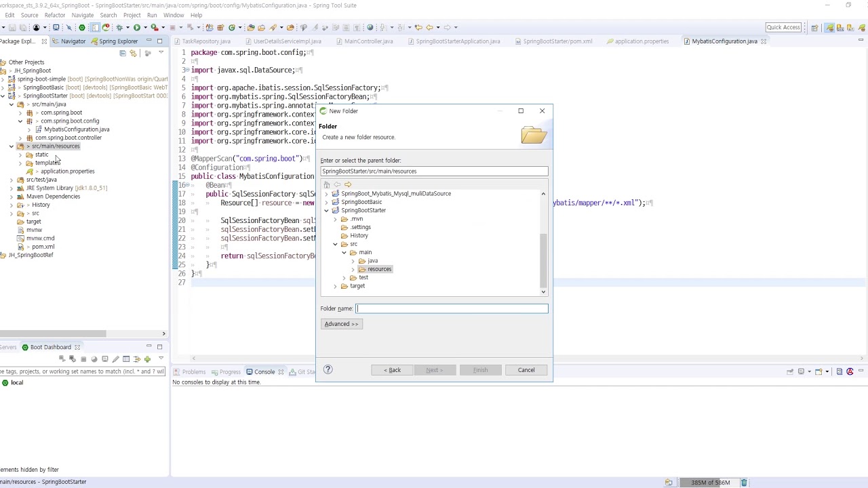Switch to the Problems tab
Image resolution: width=868 pixels, height=488 pixels.
tap(190, 371)
